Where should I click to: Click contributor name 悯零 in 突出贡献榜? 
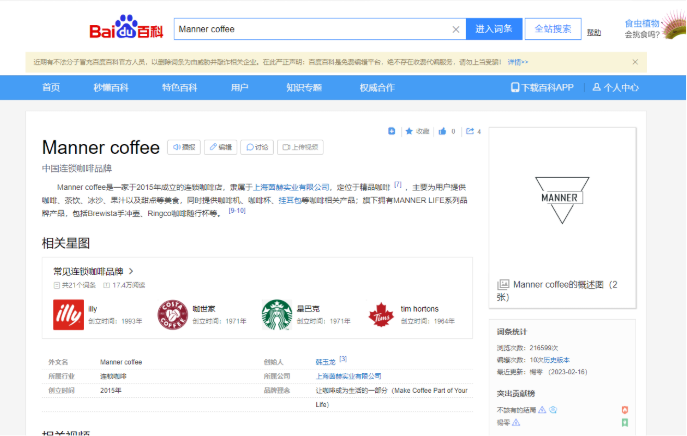(503, 422)
